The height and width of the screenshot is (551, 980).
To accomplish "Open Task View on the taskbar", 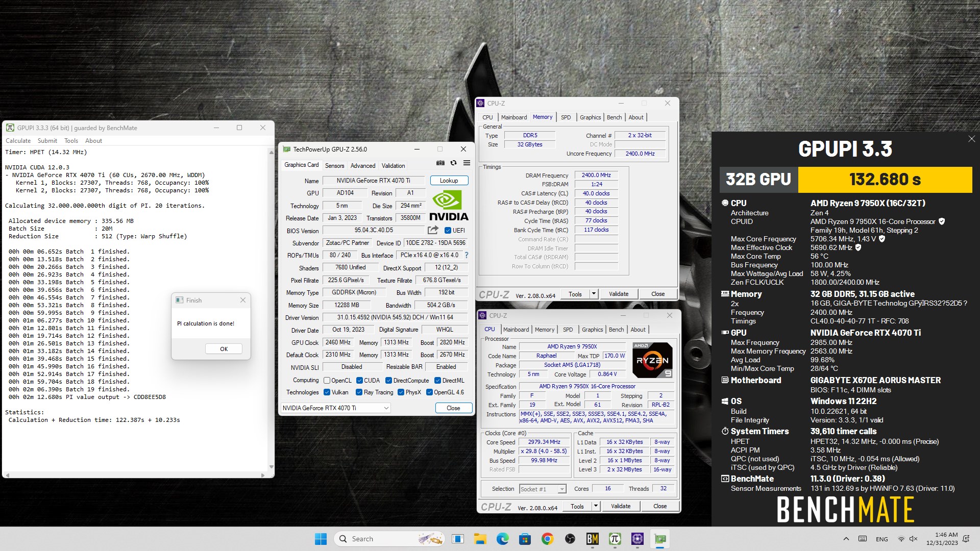I will pos(458,539).
